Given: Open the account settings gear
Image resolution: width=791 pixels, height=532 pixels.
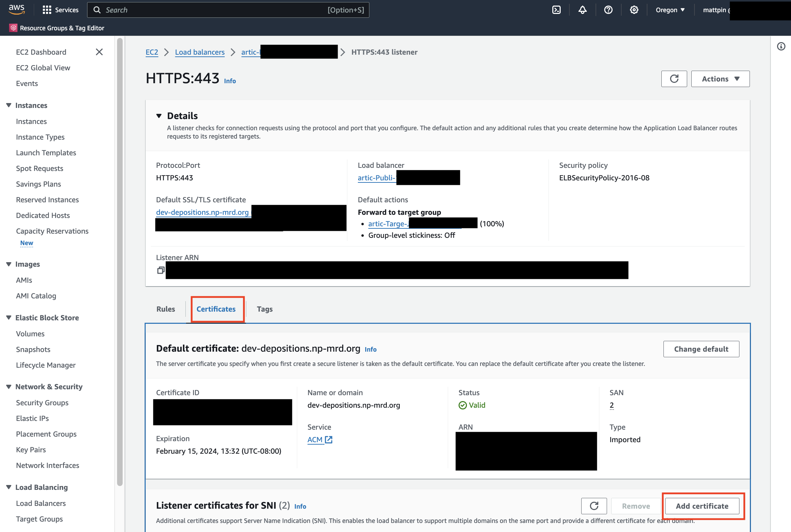Looking at the screenshot, I should click(634, 10).
